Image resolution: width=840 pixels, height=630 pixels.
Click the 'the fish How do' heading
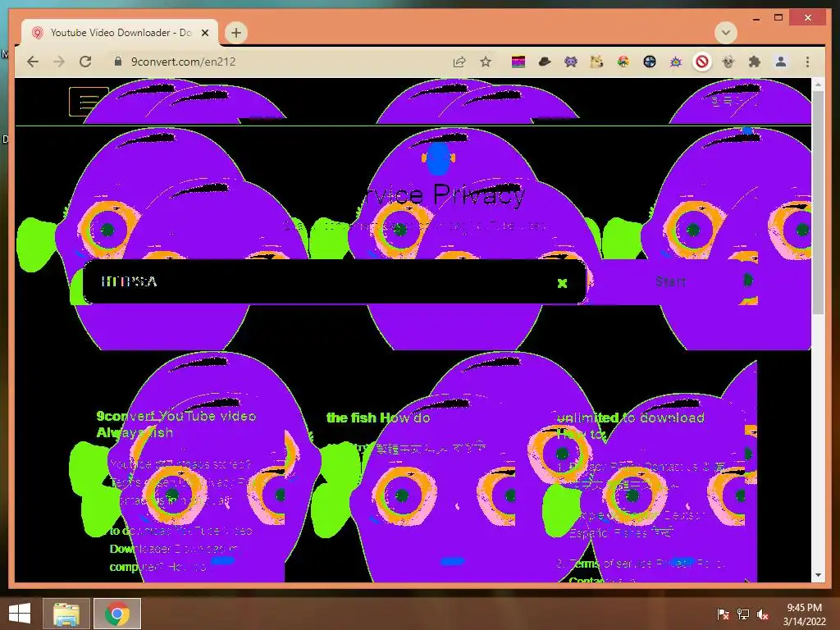(x=378, y=418)
